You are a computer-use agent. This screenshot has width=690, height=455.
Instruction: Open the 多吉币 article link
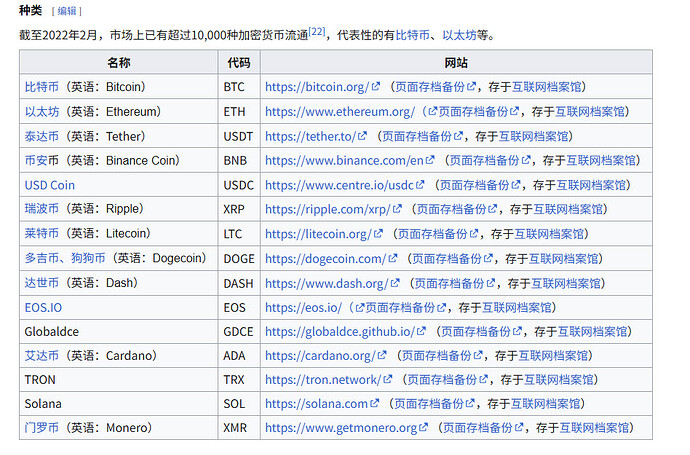point(42,258)
